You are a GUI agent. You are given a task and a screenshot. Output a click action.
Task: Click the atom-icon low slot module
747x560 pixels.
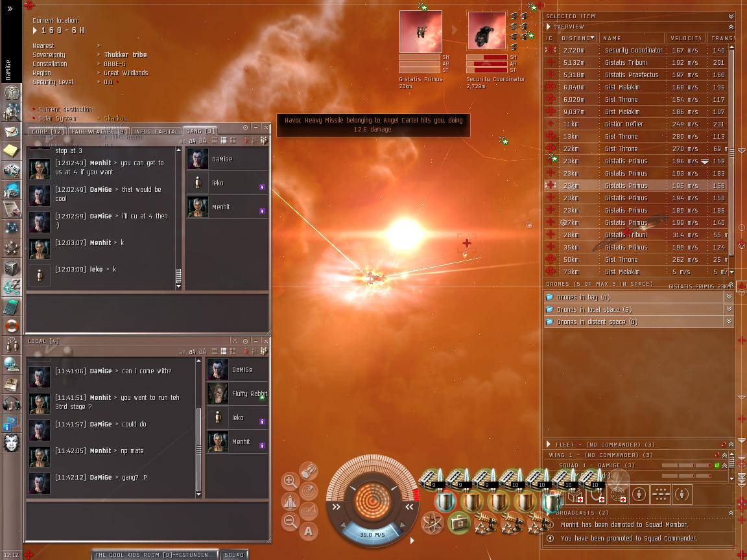(432, 523)
